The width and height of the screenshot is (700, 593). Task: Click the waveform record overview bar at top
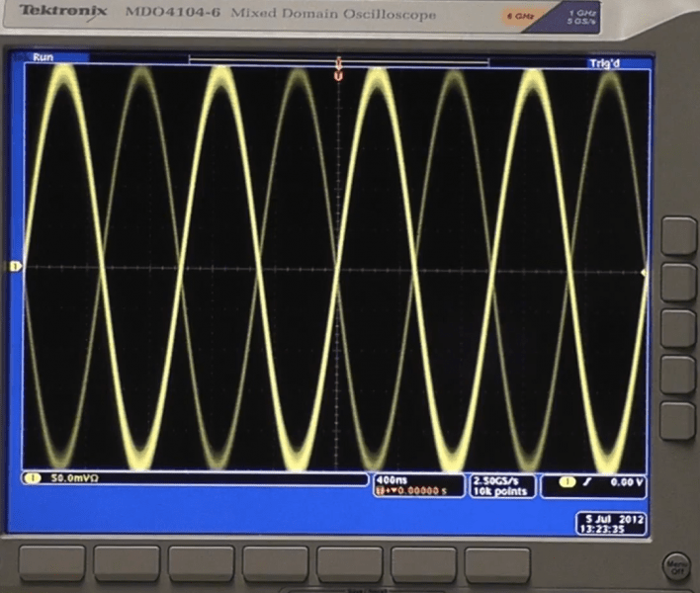pyautogui.click(x=339, y=59)
